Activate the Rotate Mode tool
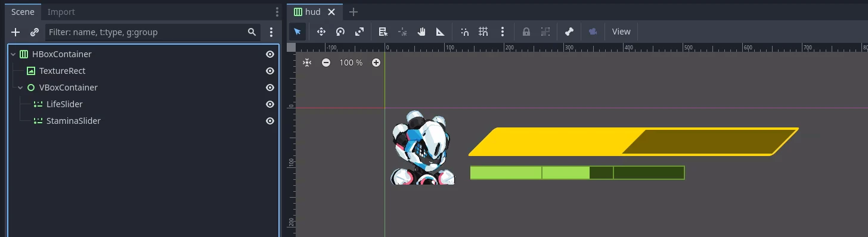 340,32
